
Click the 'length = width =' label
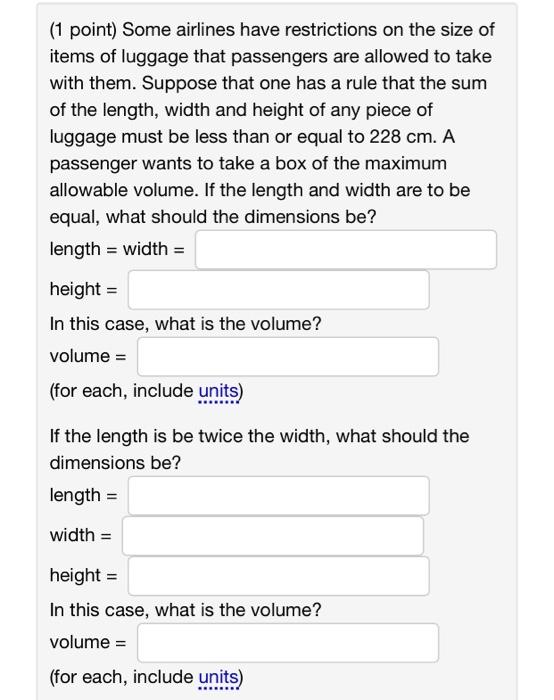pos(117,249)
